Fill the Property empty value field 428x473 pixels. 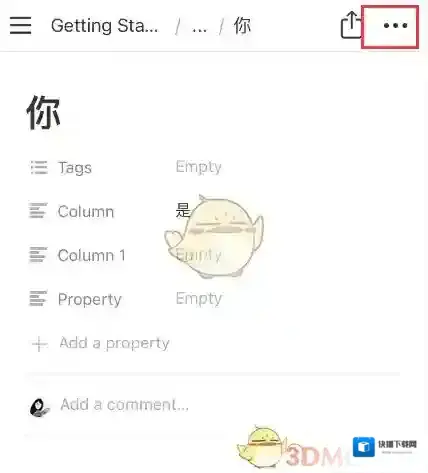point(199,298)
